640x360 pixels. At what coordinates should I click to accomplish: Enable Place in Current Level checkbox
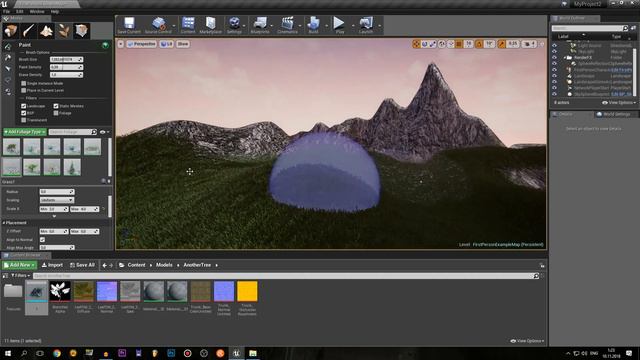[x=24, y=90]
